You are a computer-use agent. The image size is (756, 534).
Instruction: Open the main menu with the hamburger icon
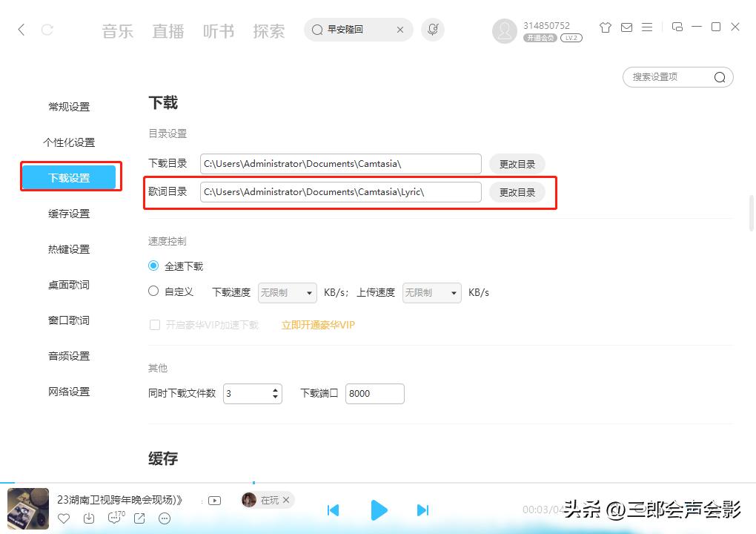(x=646, y=27)
